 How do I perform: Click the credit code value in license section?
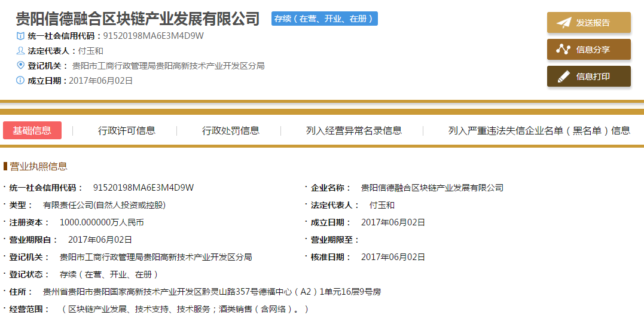[144, 188]
